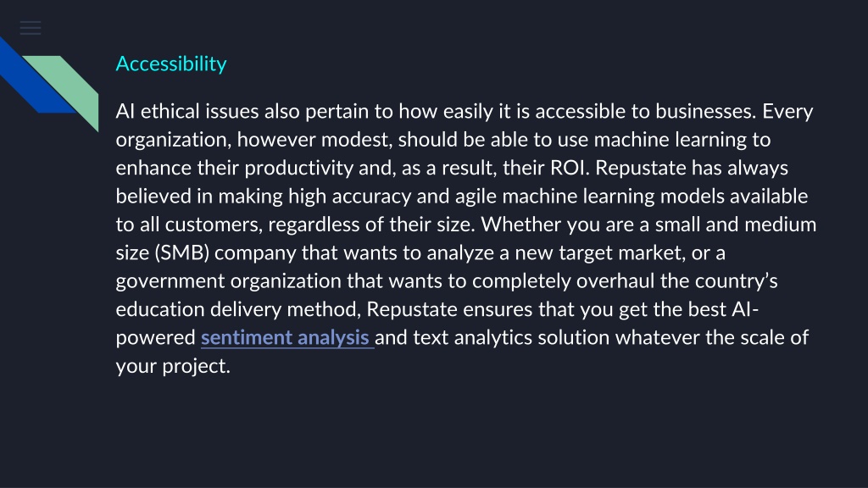Image resolution: width=868 pixels, height=488 pixels.
Task: Click the first line starting 'AI ethical issues'
Action: (465, 112)
